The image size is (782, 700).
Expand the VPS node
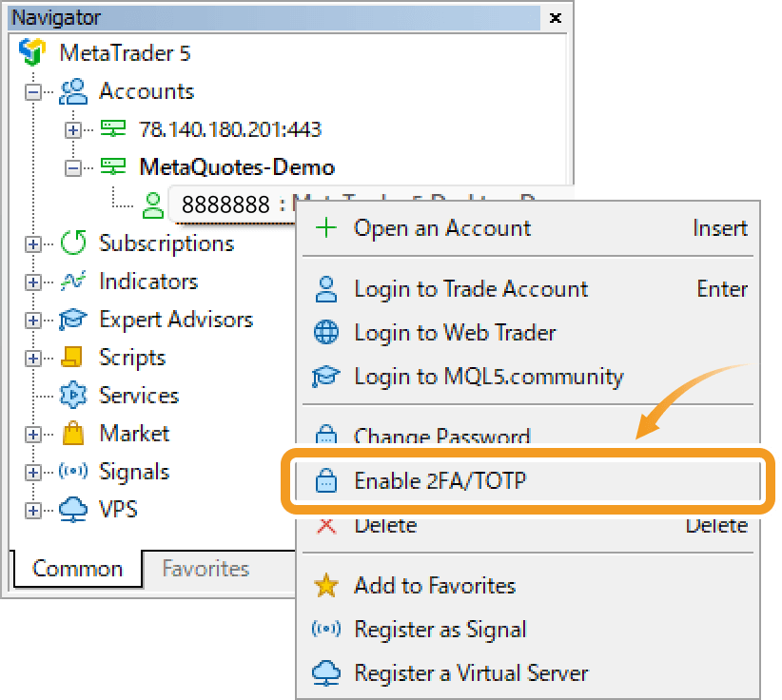(33, 510)
